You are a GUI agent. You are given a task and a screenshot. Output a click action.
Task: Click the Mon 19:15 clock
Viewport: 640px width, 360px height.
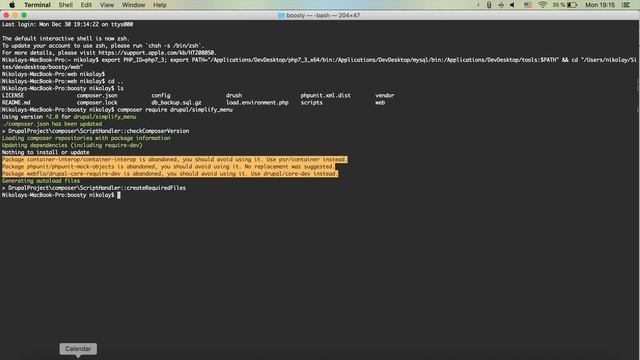(x=600, y=5)
